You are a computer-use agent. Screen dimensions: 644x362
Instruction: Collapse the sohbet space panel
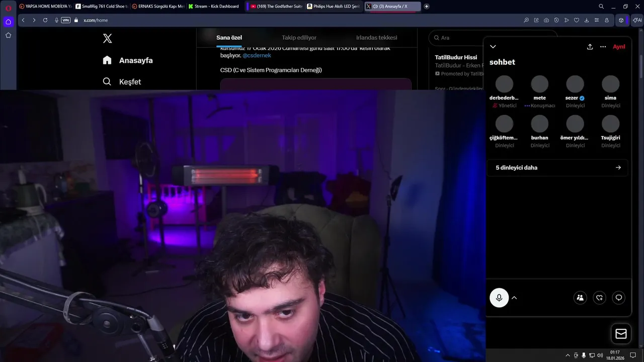[x=493, y=46]
